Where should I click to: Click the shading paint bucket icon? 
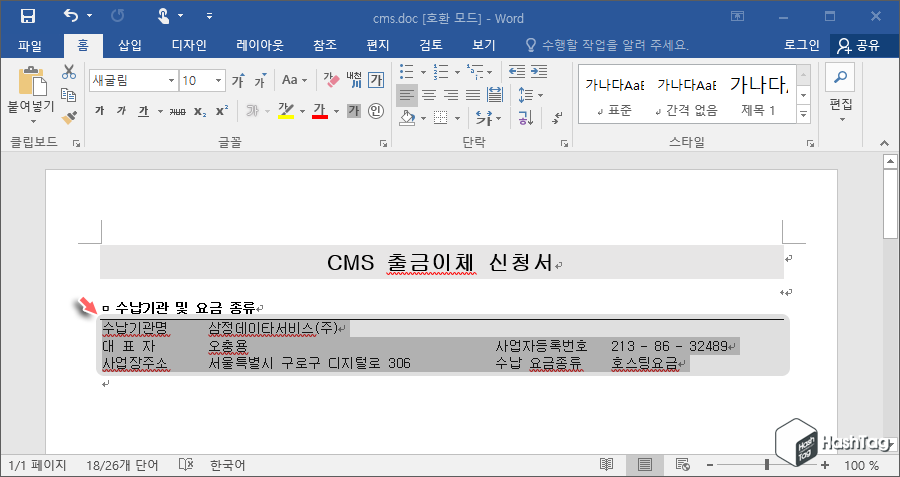(407, 118)
